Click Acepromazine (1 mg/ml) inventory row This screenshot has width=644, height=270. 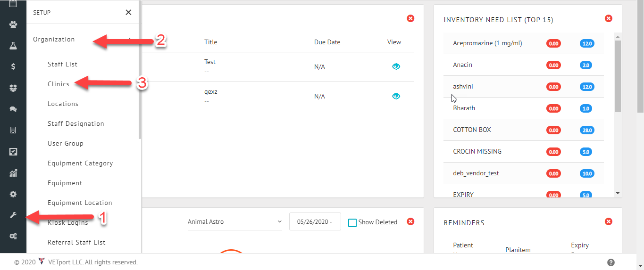pos(524,43)
